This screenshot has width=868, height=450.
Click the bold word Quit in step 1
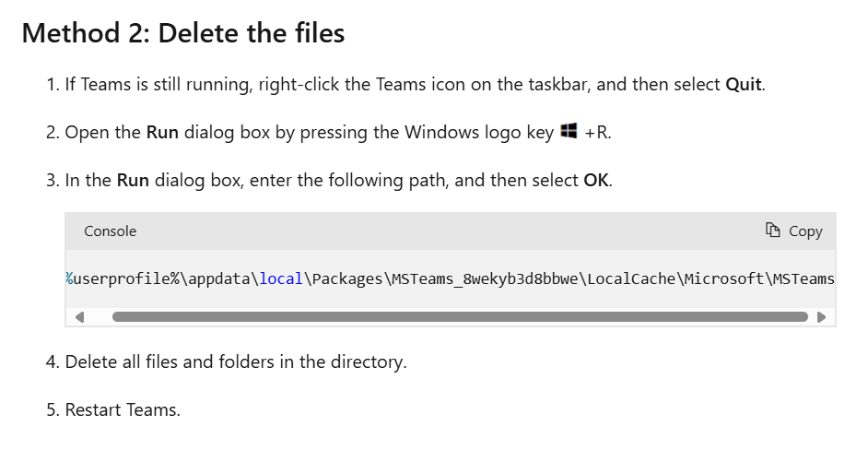click(744, 84)
